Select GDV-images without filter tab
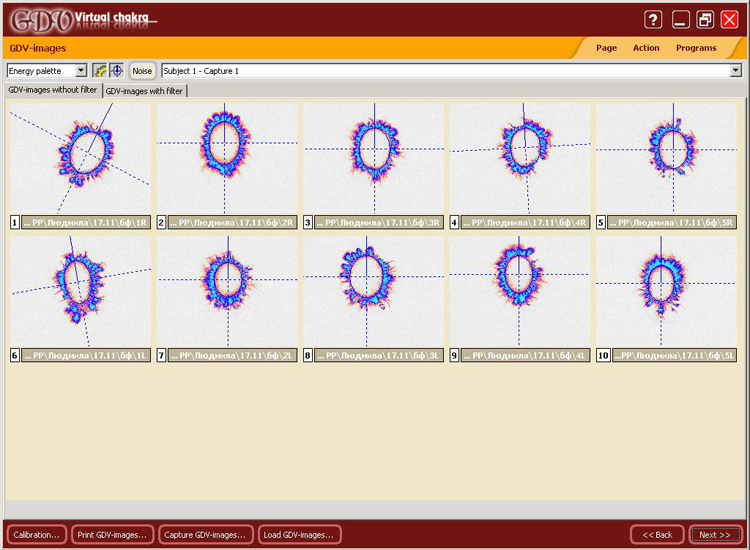This screenshot has height=550, width=750. click(x=53, y=90)
